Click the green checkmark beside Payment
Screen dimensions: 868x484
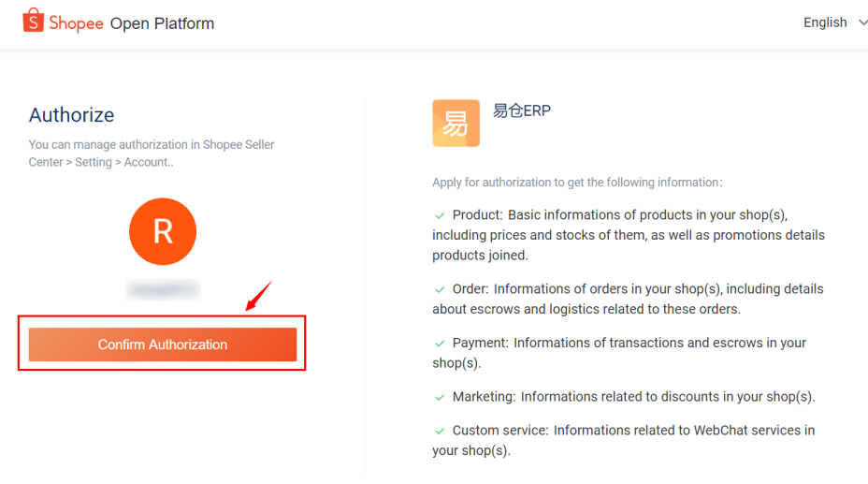(440, 344)
